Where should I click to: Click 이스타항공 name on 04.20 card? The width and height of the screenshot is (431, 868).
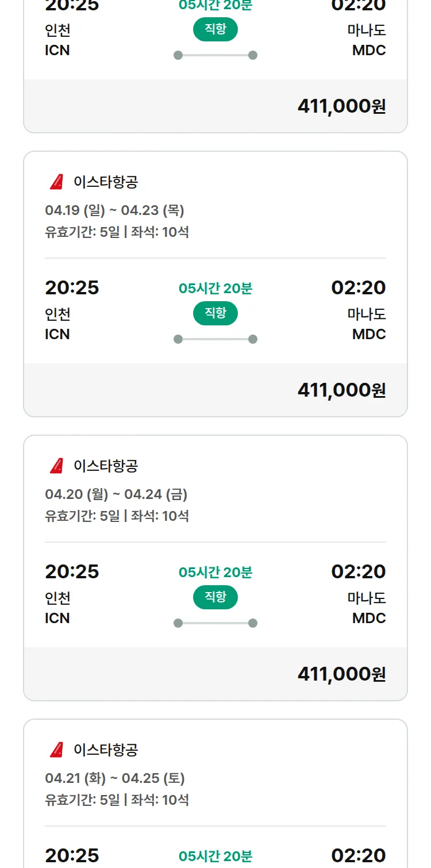coord(106,466)
